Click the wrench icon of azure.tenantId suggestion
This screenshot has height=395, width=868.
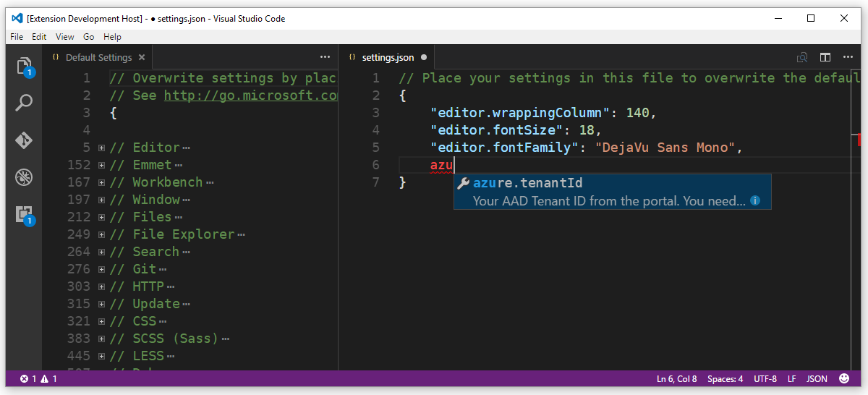(x=464, y=183)
